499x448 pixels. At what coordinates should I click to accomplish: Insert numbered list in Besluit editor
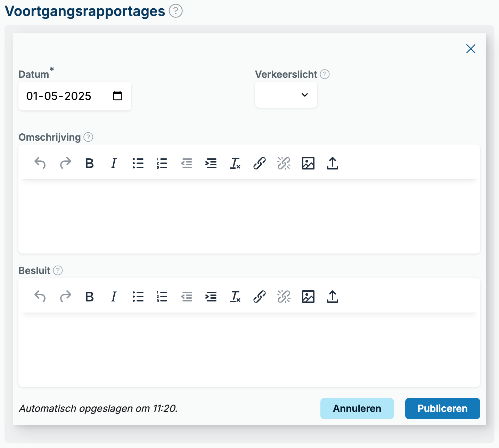pos(162,296)
